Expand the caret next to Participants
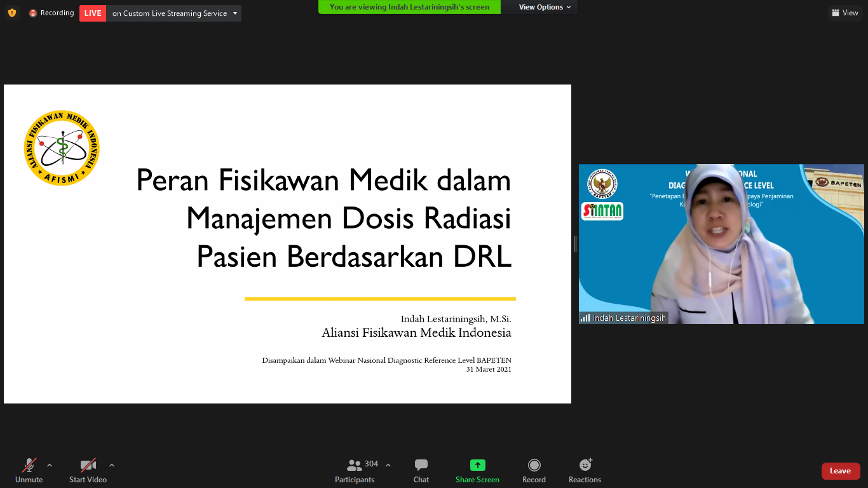Screen dimensions: 868x488 click(x=388, y=465)
